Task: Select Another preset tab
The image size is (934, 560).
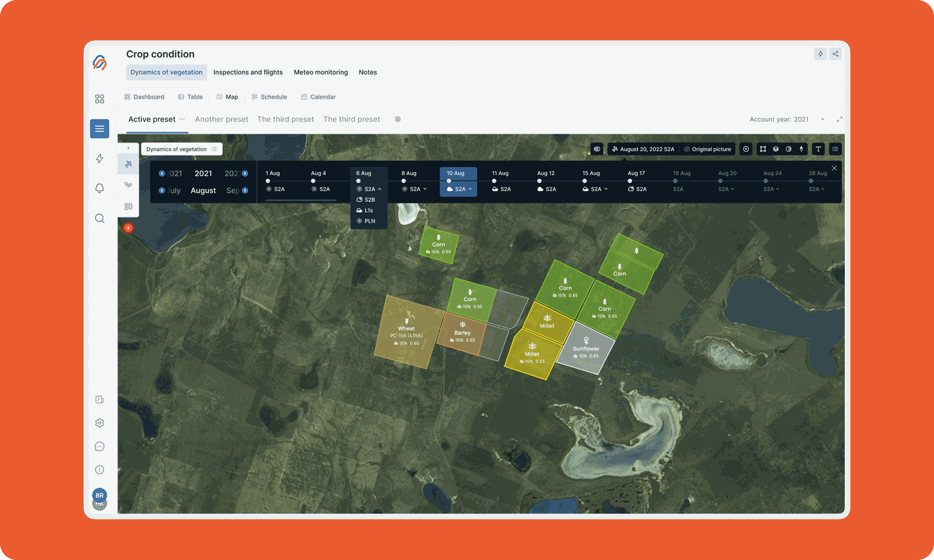Action: (x=222, y=119)
